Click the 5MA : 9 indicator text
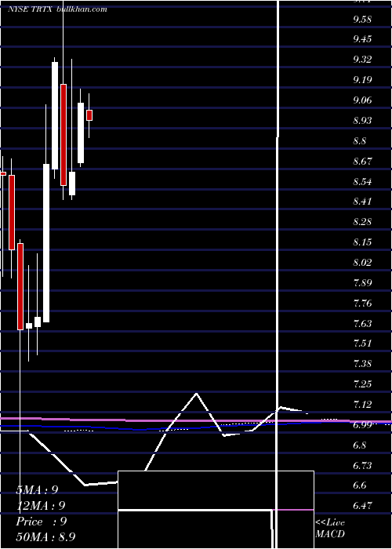The height and width of the screenshot is (549, 392). [37, 490]
